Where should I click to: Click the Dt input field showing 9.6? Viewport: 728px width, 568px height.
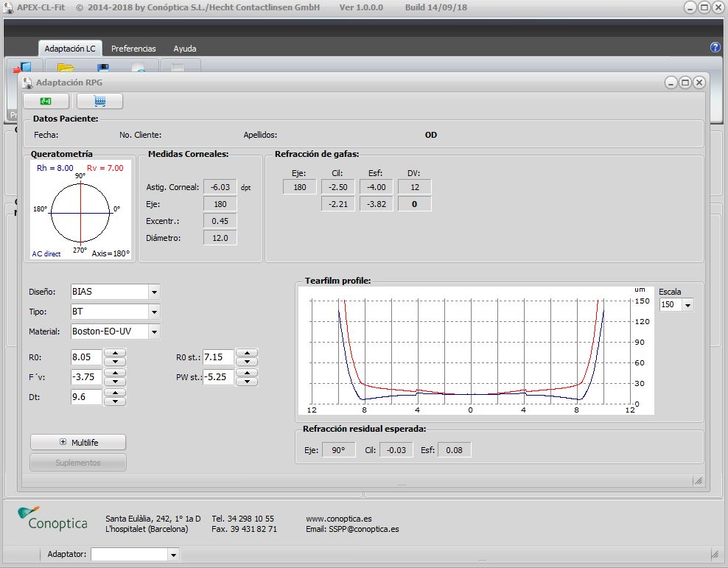pos(86,397)
